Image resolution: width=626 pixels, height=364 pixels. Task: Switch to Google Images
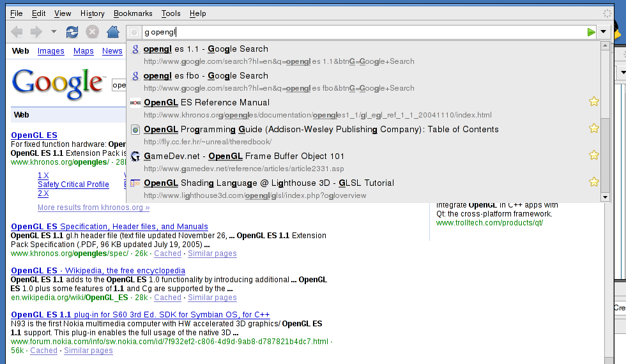pyautogui.click(x=50, y=51)
